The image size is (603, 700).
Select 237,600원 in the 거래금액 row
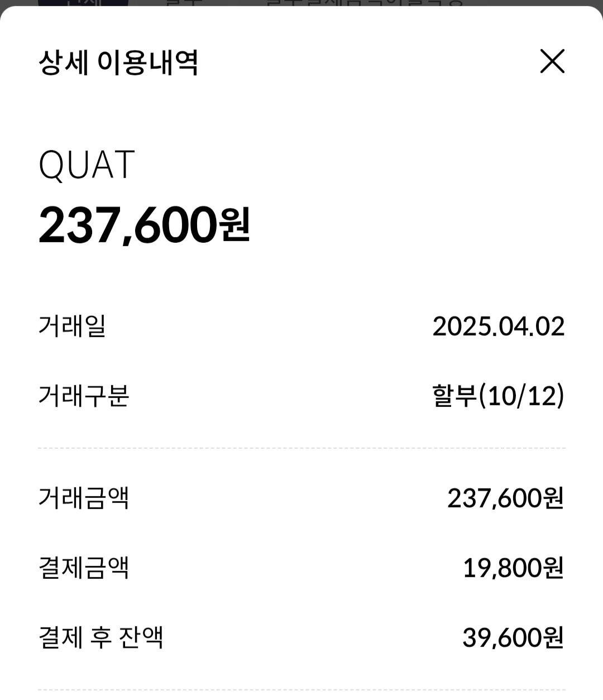tap(505, 497)
